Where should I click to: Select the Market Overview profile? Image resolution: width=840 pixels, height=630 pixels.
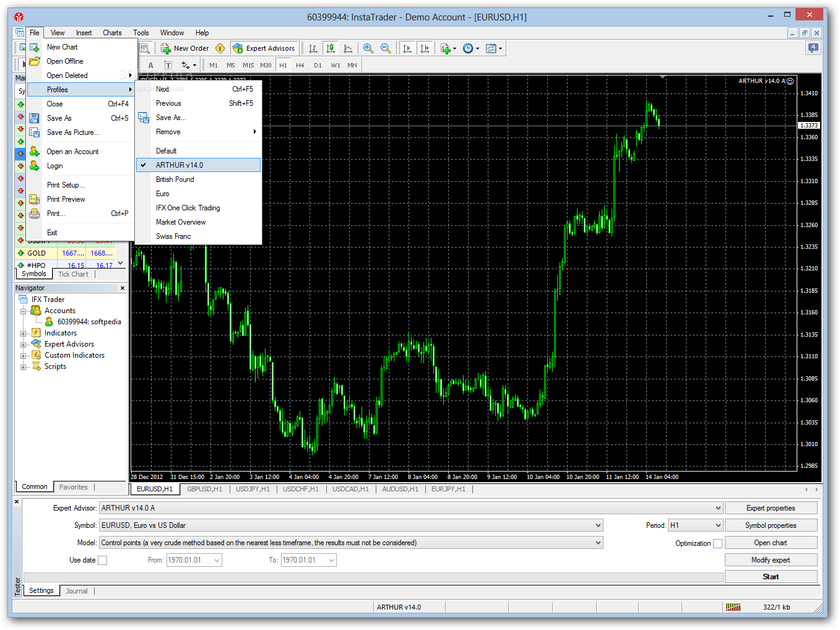click(x=198, y=222)
